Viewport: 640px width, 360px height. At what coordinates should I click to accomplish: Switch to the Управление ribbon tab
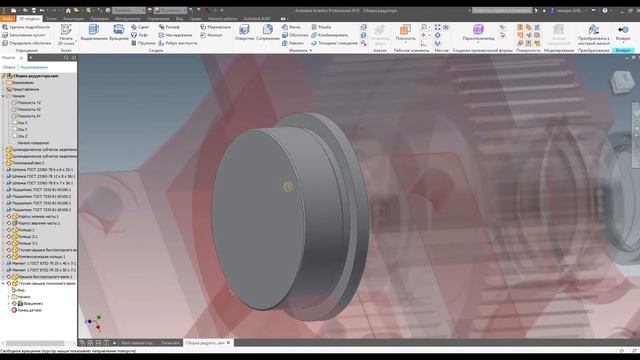(x=158, y=18)
